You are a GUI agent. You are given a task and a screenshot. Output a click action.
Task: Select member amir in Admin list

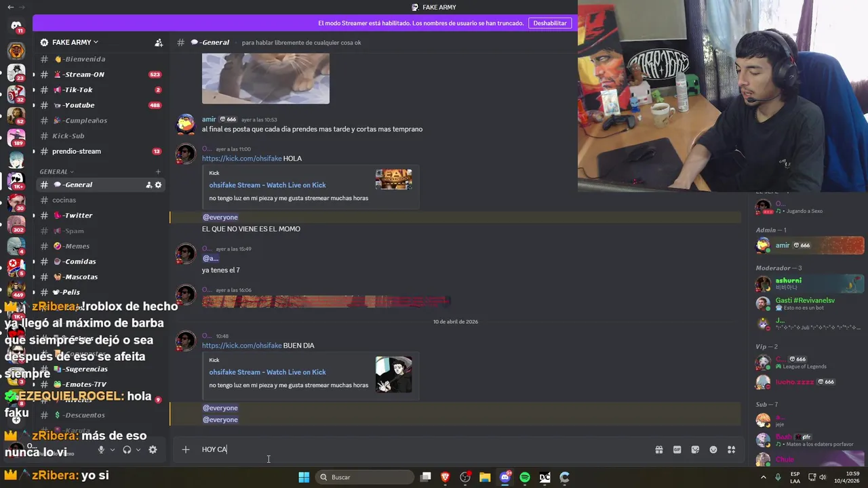810,245
